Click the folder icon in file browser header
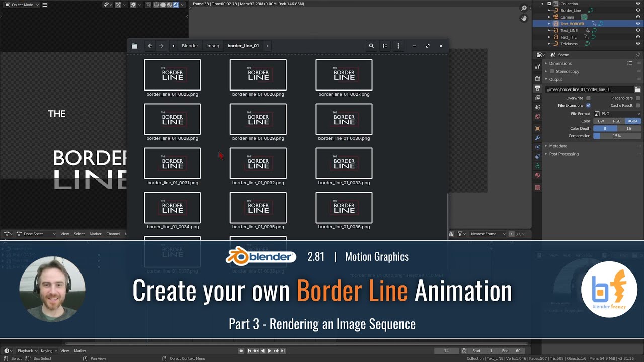The image size is (644, 362). click(134, 46)
